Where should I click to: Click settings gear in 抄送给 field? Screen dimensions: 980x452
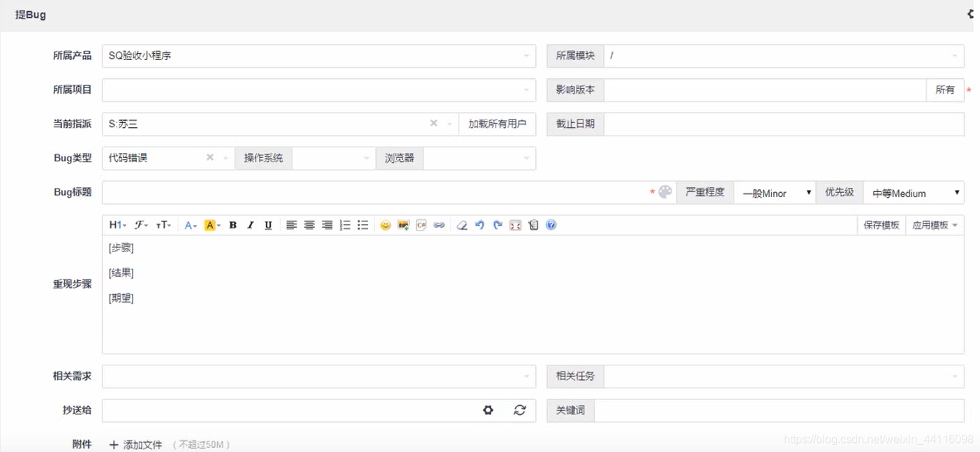(x=488, y=410)
